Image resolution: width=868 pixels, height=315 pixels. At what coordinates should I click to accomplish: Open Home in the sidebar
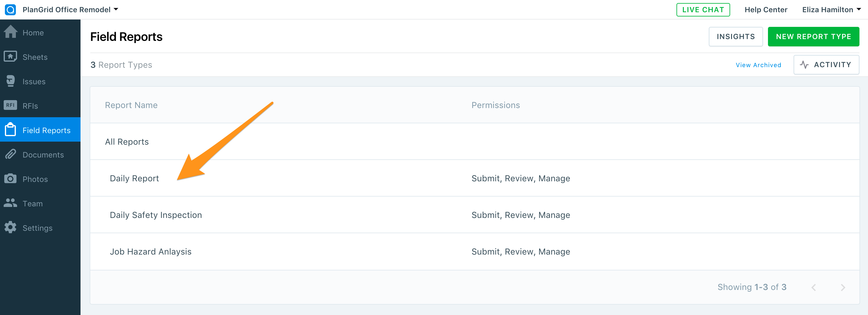point(40,32)
